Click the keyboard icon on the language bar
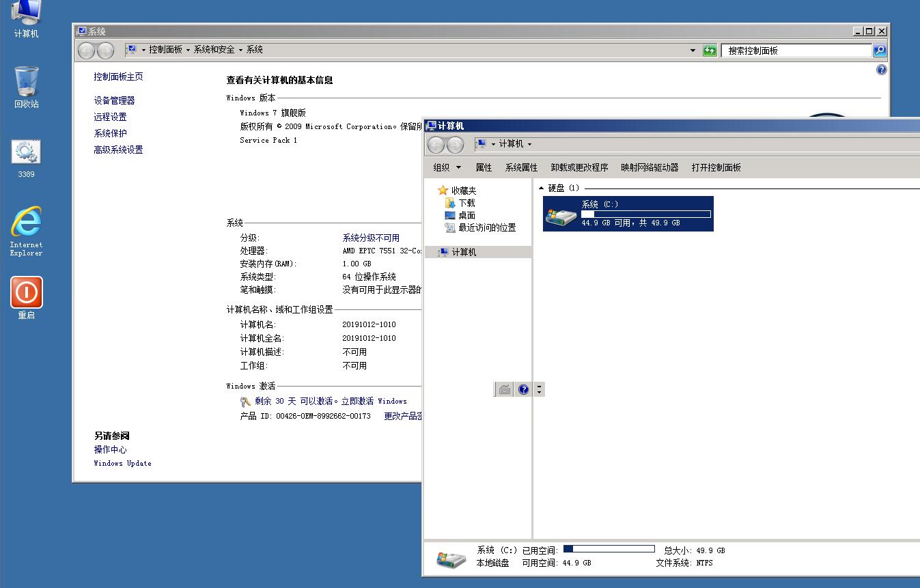 pyautogui.click(x=505, y=389)
